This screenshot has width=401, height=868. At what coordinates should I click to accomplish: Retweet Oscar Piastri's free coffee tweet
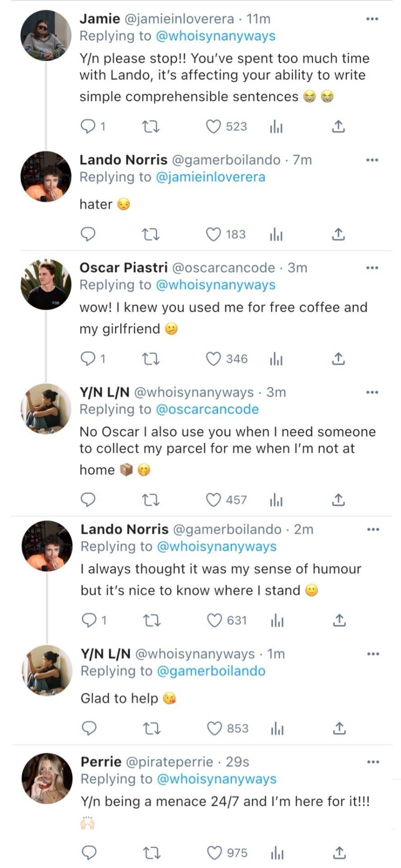coord(151,359)
